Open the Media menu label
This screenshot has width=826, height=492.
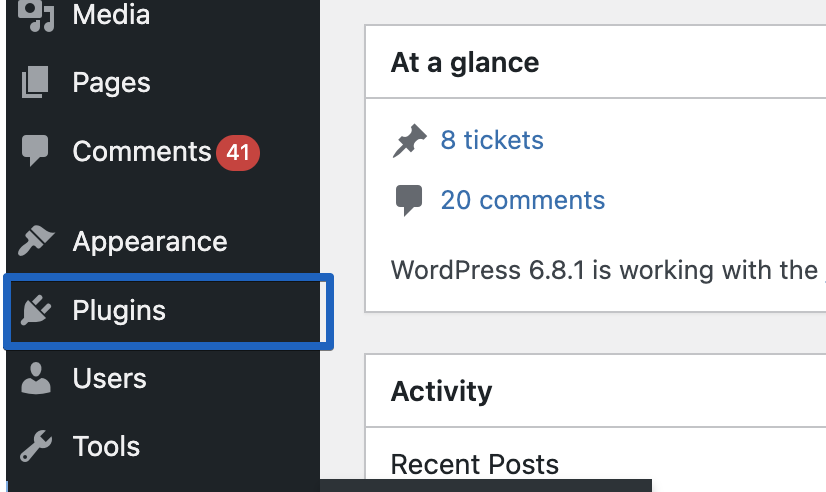(x=111, y=14)
